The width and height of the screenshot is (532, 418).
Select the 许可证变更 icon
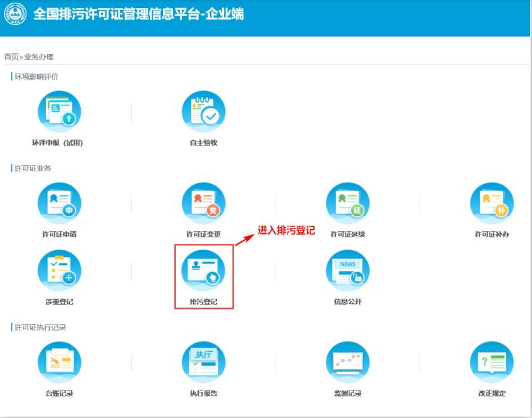click(203, 204)
